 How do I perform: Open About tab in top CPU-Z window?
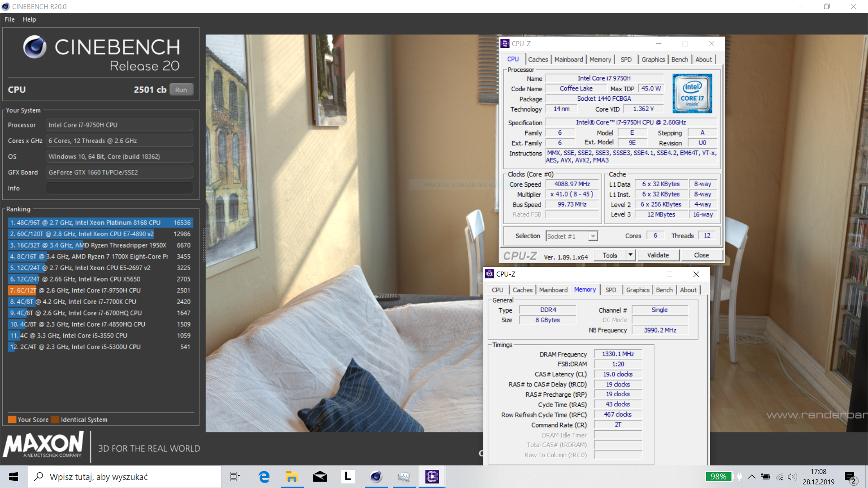point(703,59)
